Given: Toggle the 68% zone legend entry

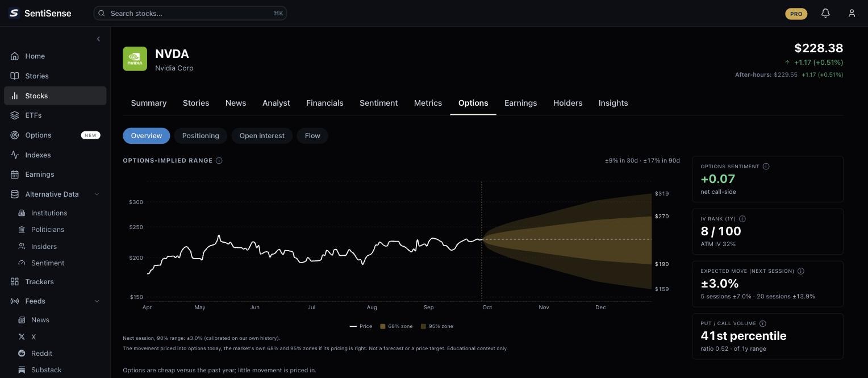Looking at the screenshot, I should click(x=397, y=326).
